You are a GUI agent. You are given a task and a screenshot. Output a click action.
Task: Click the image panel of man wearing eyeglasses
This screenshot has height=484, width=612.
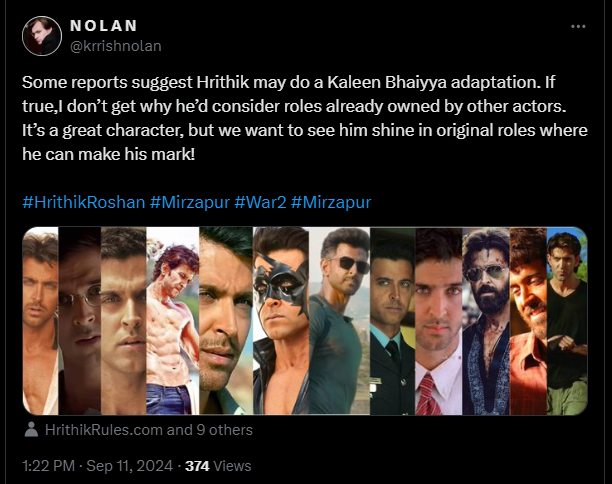78,321
